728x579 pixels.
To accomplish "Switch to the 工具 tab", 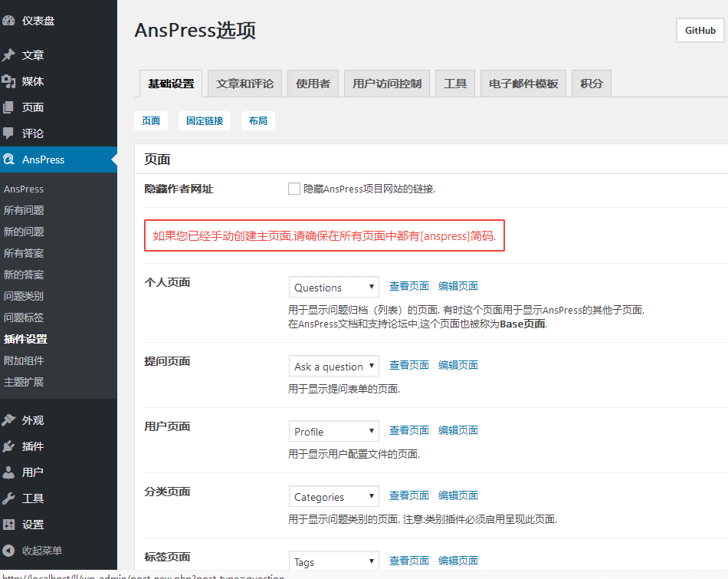I will (455, 84).
